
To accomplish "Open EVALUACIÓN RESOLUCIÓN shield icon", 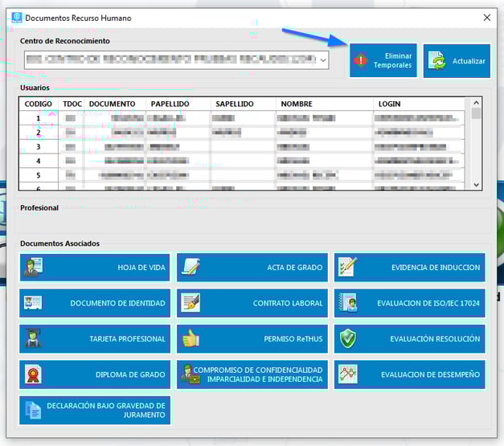I will point(347,338).
